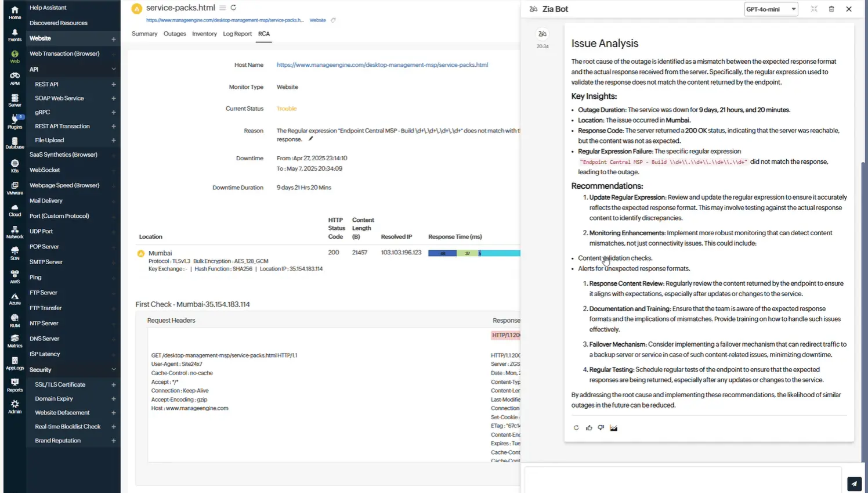Select the RCA tab
Screen dimensions: 868x493
(264, 34)
